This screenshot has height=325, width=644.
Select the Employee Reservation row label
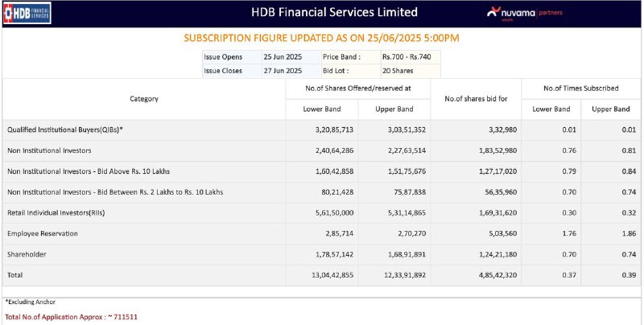tap(43, 233)
